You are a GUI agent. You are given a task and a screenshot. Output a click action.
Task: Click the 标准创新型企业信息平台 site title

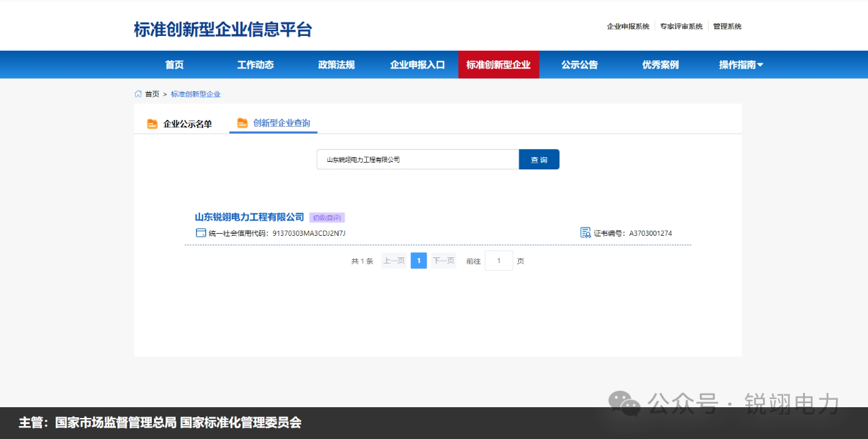(223, 30)
